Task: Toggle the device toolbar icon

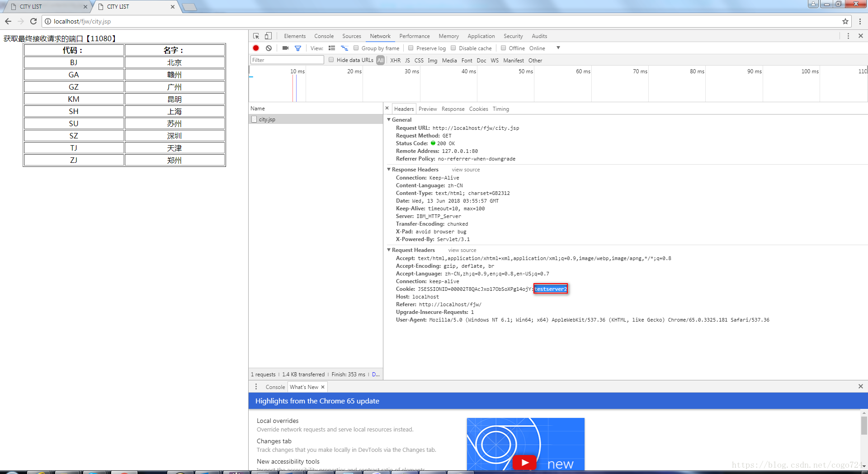Action: point(268,36)
